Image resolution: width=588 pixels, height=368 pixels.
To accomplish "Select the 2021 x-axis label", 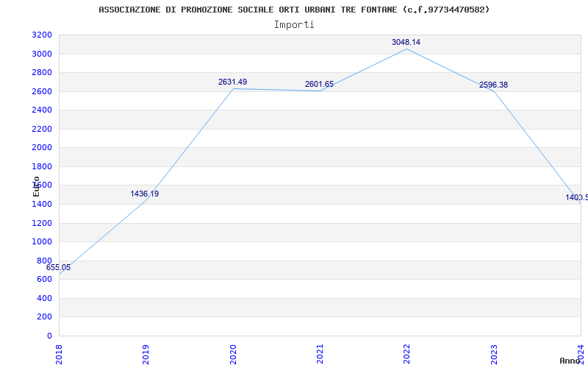I will (x=320, y=354).
